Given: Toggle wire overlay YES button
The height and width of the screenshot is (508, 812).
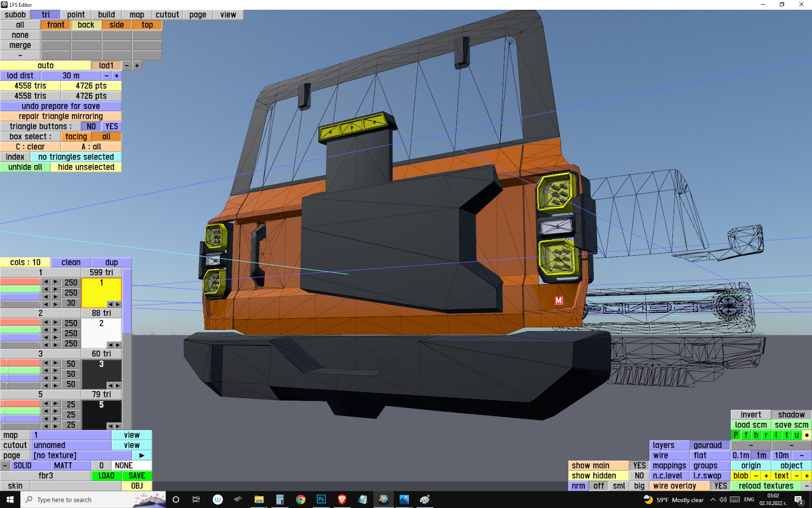Looking at the screenshot, I should pyautogui.click(x=720, y=486).
